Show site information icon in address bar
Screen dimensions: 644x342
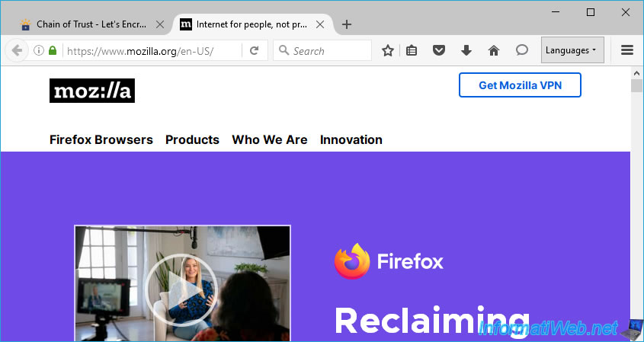39,50
